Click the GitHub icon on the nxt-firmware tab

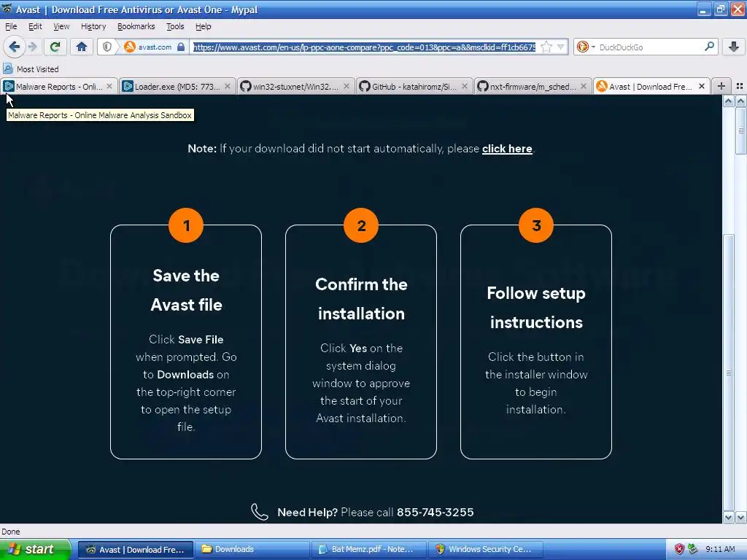(x=483, y=86)
